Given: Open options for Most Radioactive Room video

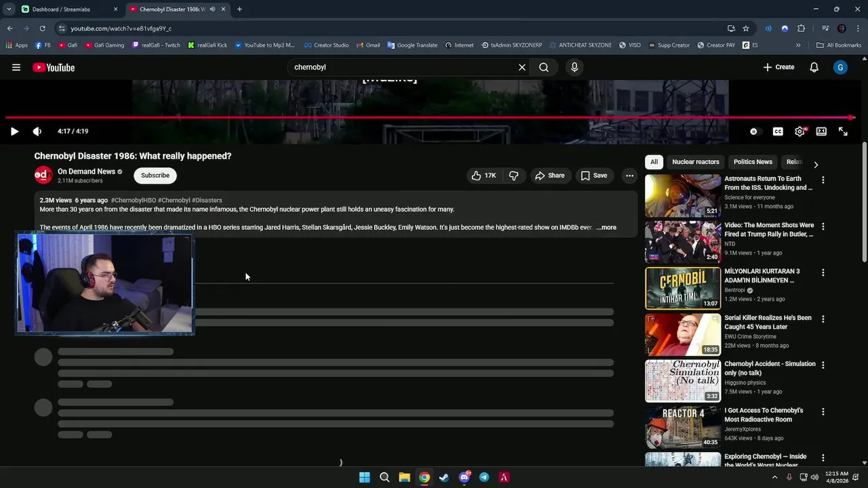Looking at the screenshot, I should (823, 411).
